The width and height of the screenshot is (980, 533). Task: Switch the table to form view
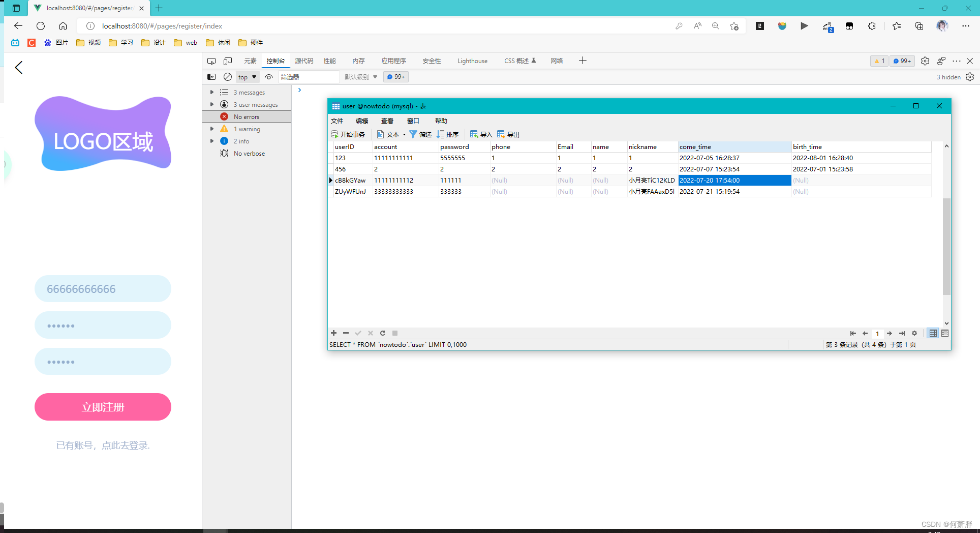[x=945, y=333]
